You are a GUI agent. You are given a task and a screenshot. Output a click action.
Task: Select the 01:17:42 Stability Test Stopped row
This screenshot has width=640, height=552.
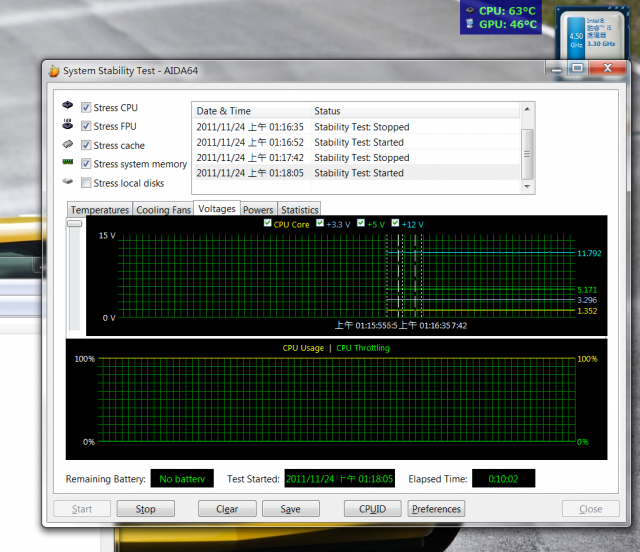pos(356,157)
